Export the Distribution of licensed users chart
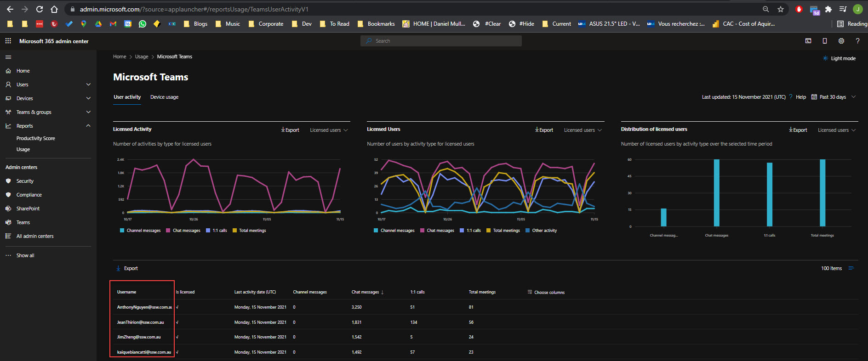 [798, 130]
